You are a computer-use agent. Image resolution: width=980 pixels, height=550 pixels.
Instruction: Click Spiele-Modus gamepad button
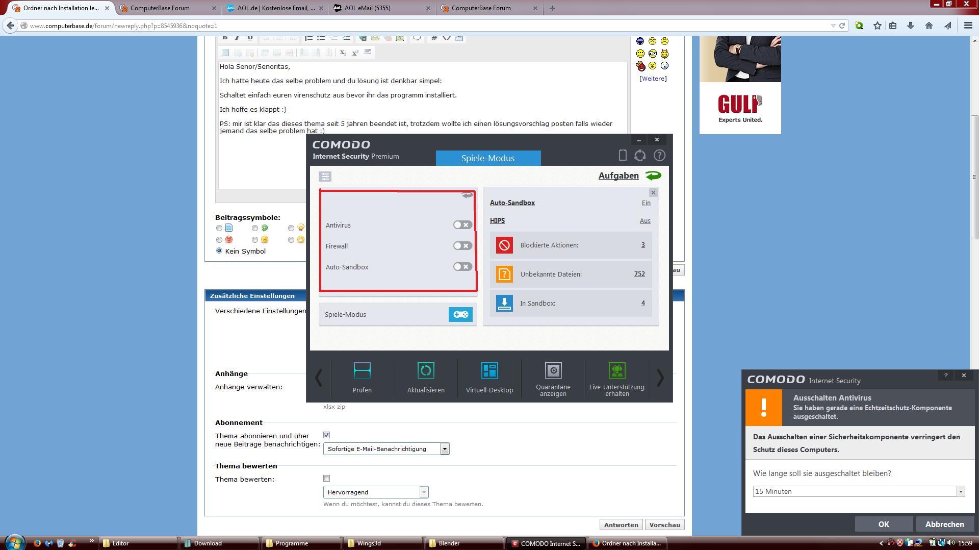tap(460, 314)
